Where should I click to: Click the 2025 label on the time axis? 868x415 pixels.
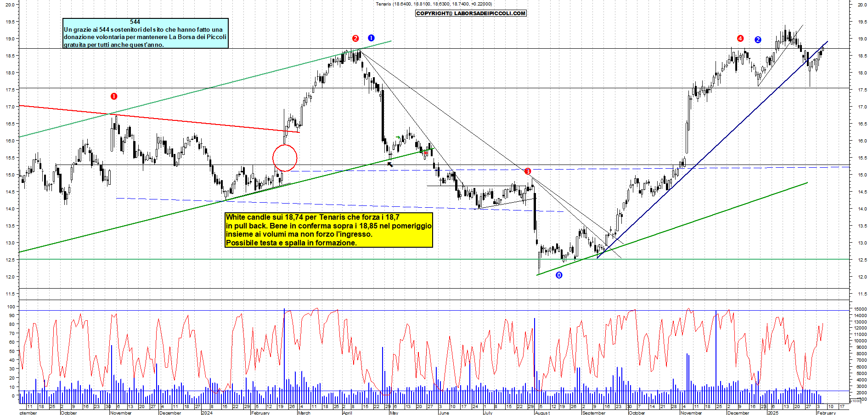[x=773, y=413]
